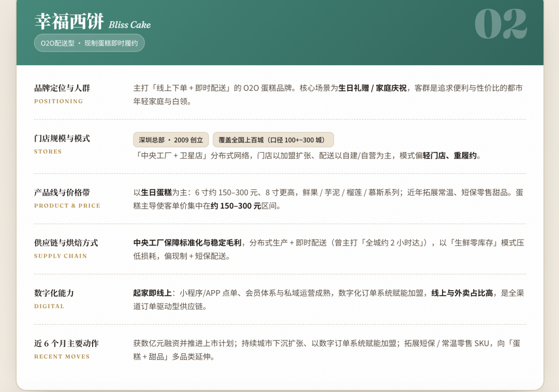The height and width of the screenshot is (392, 559).
Task: Click bold text 生日蛋糕 in product row
Action: (x=156, y=192)
